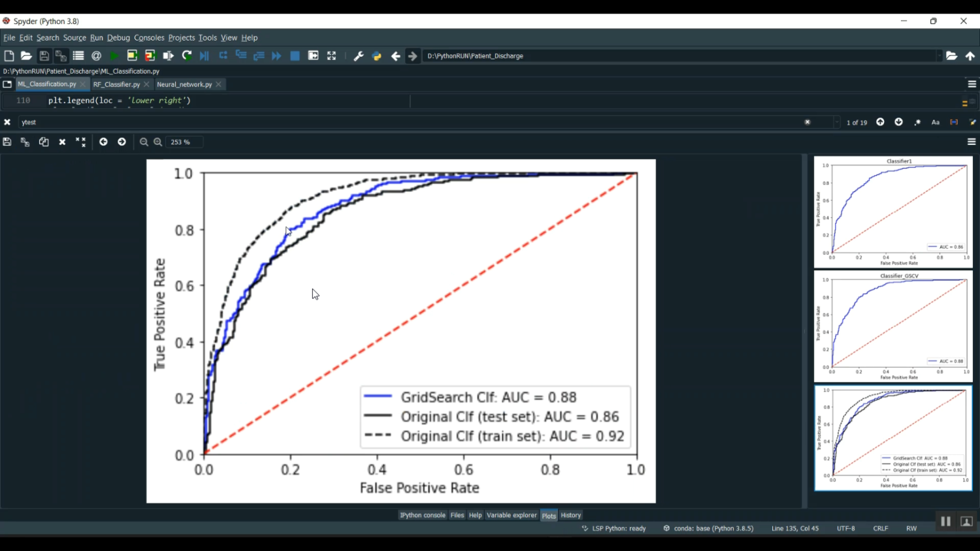Toggle case-sensitive search with Aa
Image resolution: width=980 pixels, height=551 pixels.
click(935, 122)
